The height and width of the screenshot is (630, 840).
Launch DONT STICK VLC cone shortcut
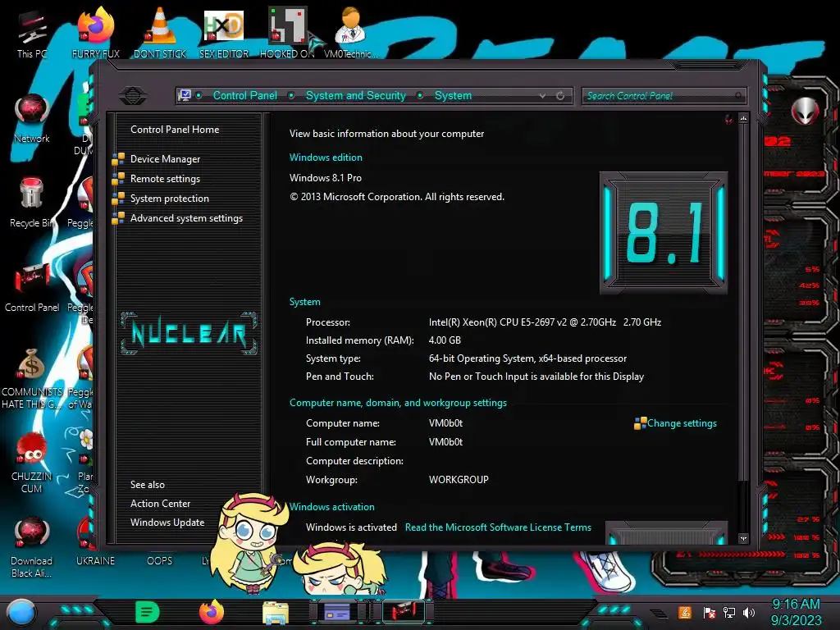pos(160,33)
